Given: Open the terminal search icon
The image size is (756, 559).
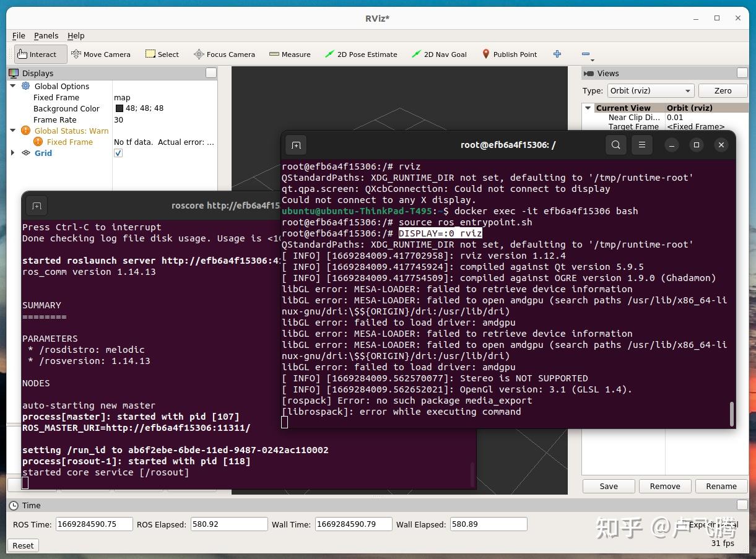Looking at the screenshot, I should click(615, 145).
